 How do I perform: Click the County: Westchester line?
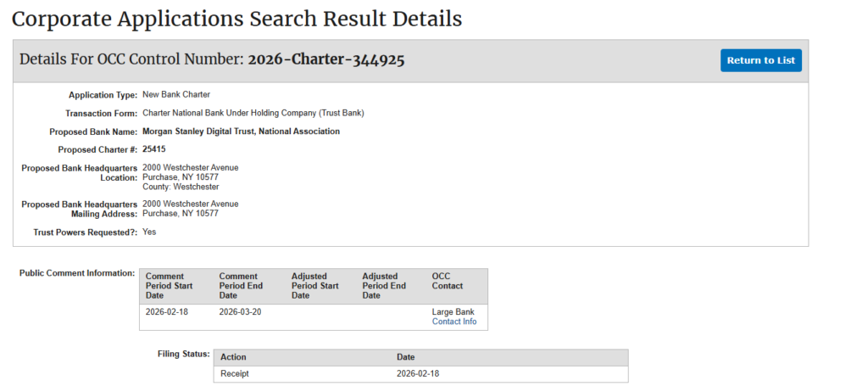tap(181, 187)
